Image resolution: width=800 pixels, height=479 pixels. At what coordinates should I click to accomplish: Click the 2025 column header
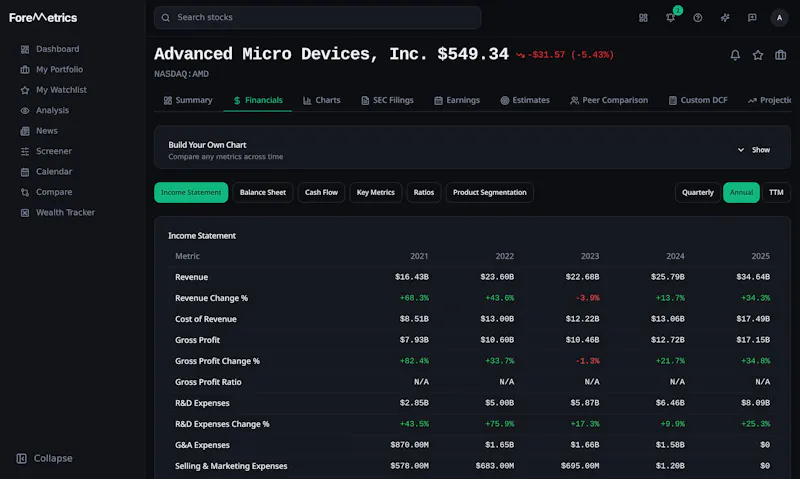760,256
